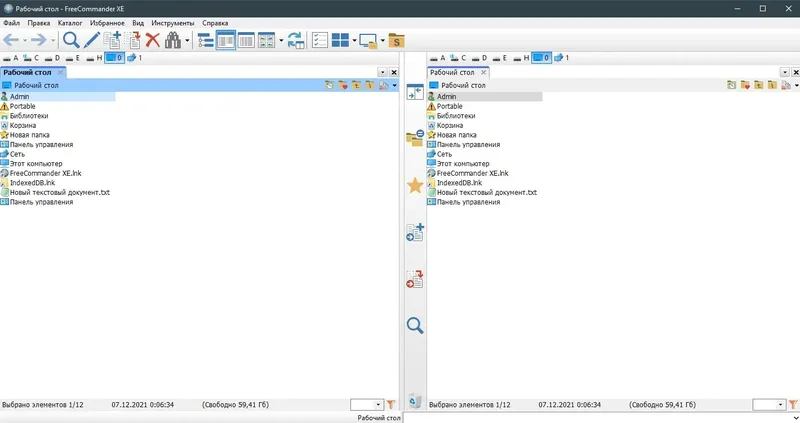Click the monitor with folder icon
Viewport: 800px width, 423px height.
(368, 40)
